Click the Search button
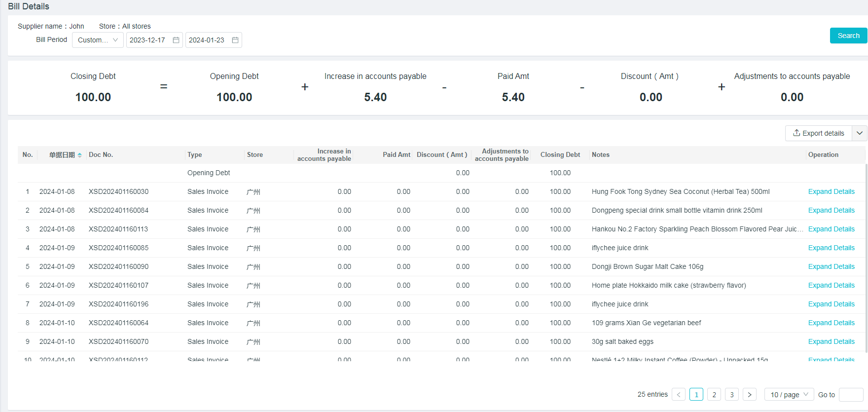This screenshot has height=412, width=868. pyautogui.click(x=848, y=36)
